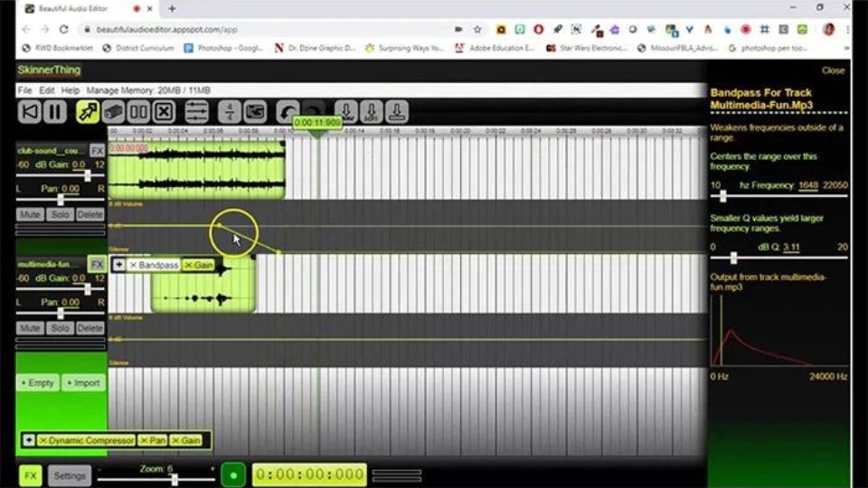Select the split section tool icon
The height and width of the screenshot is (488, 868).
(138, 112)
